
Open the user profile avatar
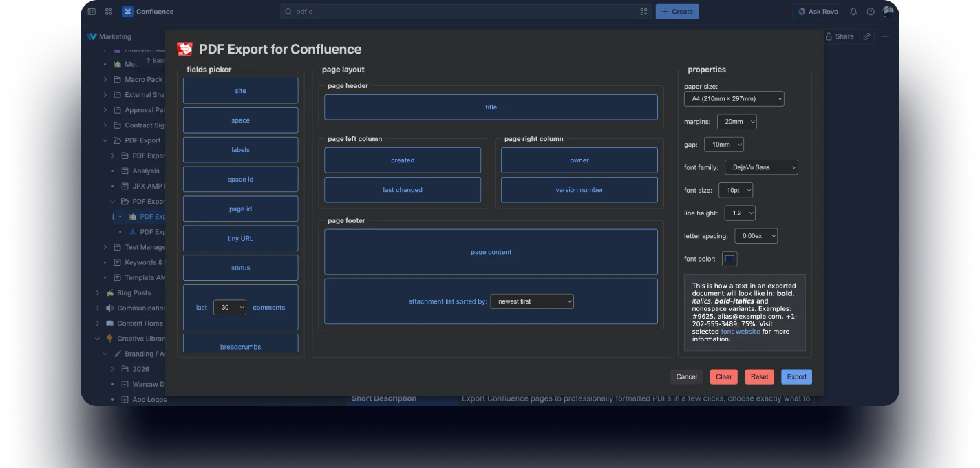tap(888, 11)
